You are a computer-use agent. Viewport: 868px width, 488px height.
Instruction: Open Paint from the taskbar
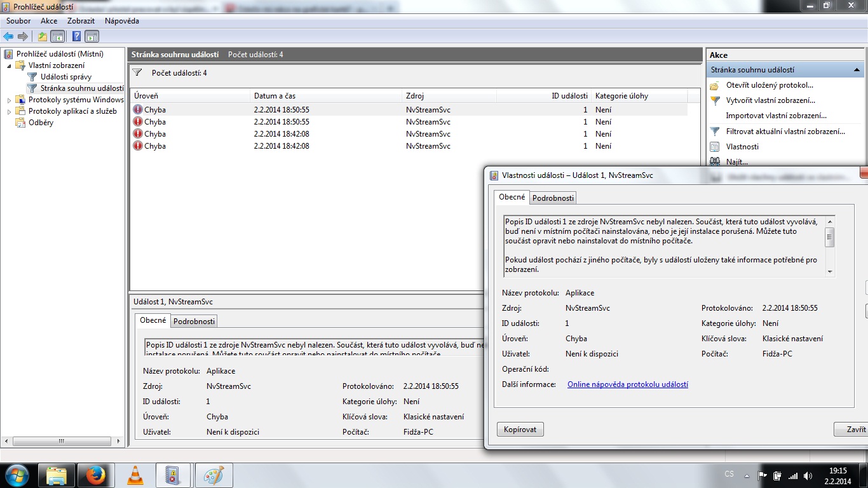tap(214, 475)
